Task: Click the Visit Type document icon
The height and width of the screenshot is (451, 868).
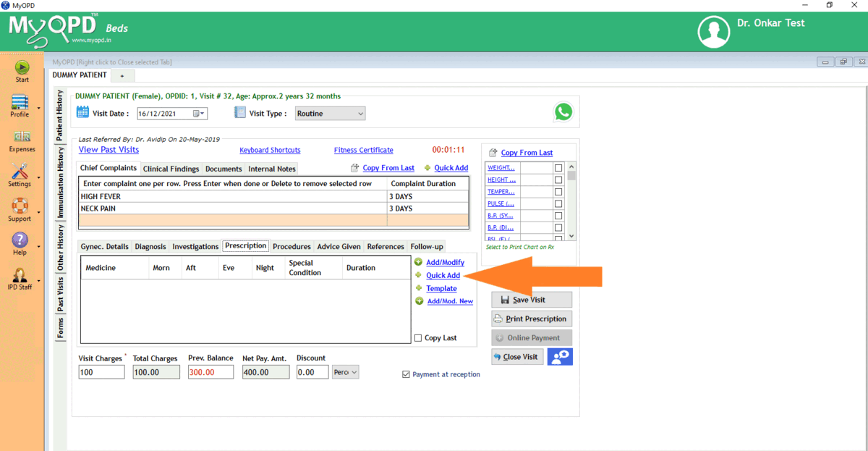Action: 240,112
